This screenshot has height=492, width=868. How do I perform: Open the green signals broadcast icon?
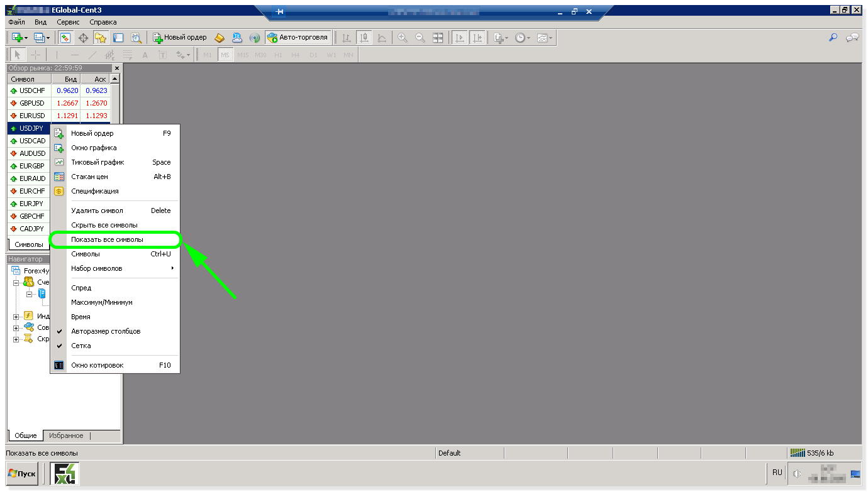(255, 38)
